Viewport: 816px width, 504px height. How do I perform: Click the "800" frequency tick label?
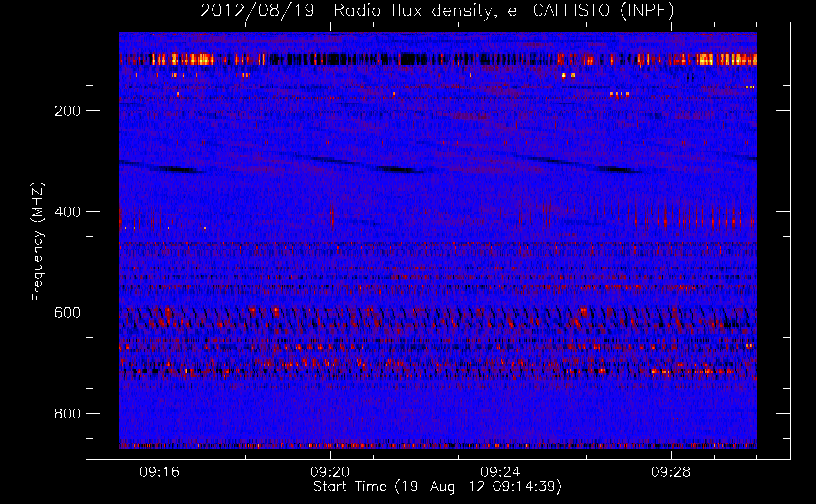(68, 414)
